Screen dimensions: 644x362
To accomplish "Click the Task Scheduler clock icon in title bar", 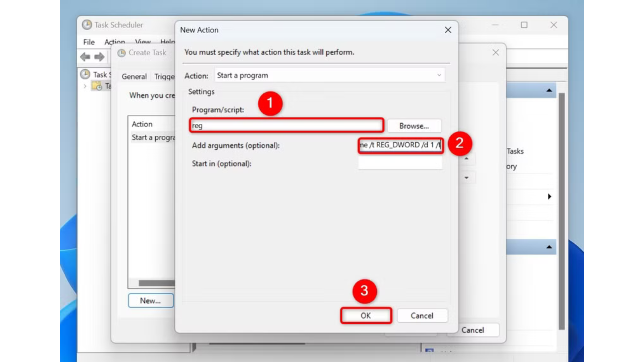I will [x=87, y=25].
